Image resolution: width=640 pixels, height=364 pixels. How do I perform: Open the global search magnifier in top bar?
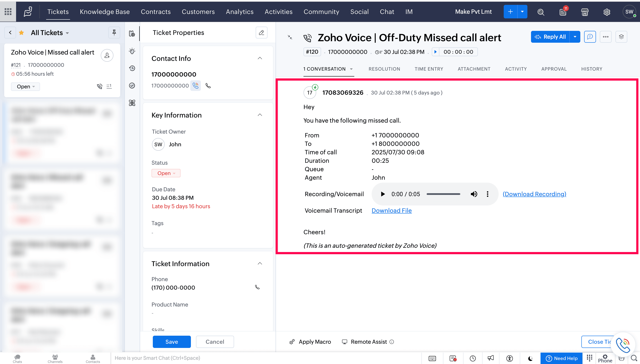point(541,12)
